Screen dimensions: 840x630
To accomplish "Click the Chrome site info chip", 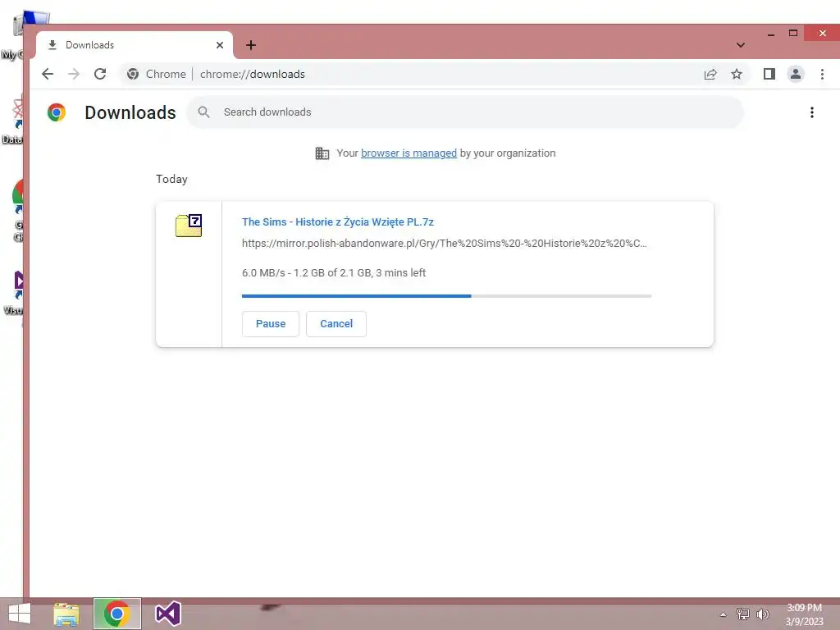I will tap(156, 74).
